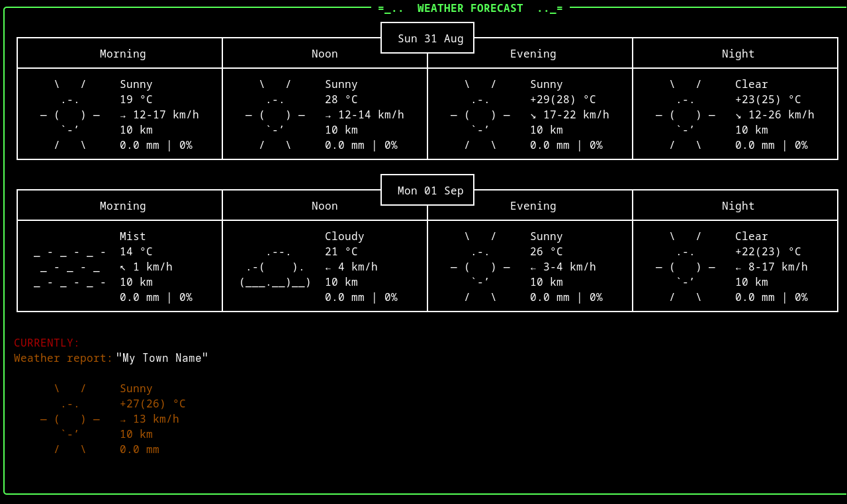This screenshot has width=847, height=504.
Task: Click the 26 °C temperature value
Action: tap(547, 251)
